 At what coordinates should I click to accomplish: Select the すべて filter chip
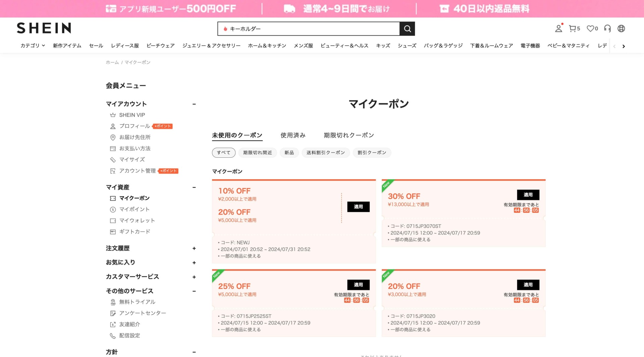[224, 153]
